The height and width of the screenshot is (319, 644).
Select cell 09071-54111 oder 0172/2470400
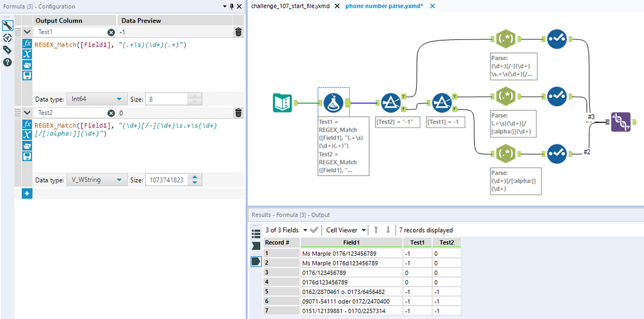click(351, 301)
